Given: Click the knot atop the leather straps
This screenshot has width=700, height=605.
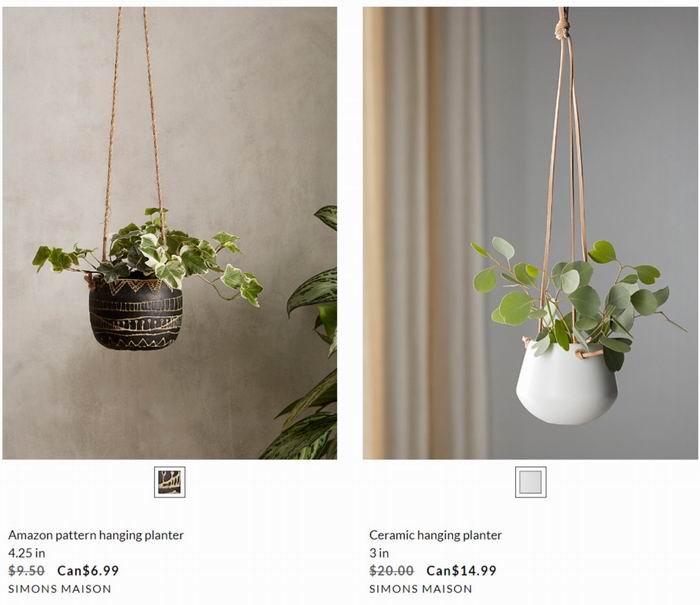Looking at the screenshot, I should (562, 29).
